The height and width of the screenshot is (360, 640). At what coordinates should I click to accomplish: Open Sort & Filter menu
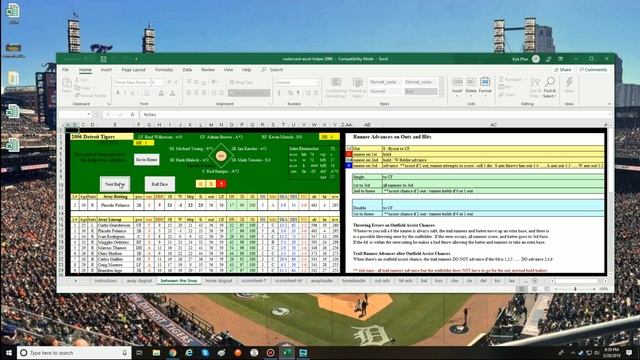click(x=536, y=87)
